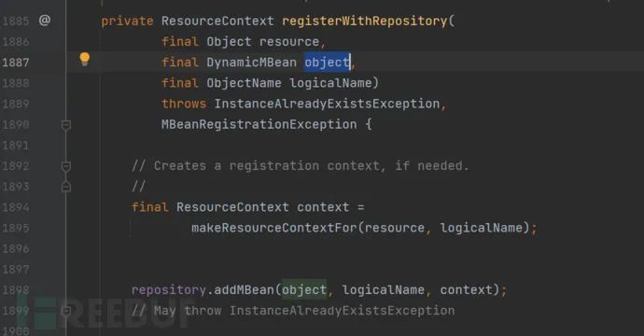644x336 pixels.
Task: Click the MBeanRegistrationException type
Action: 259,124
